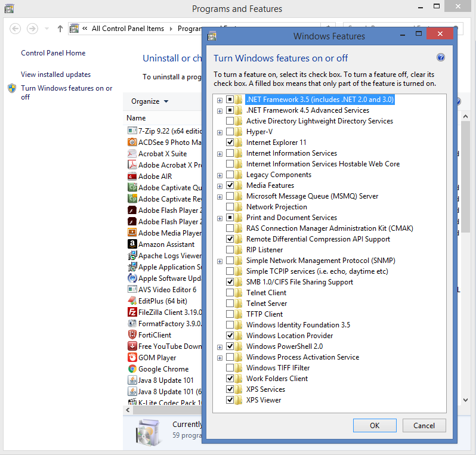Select Active Directory Lightweight Directory Services row

(319, 121)
